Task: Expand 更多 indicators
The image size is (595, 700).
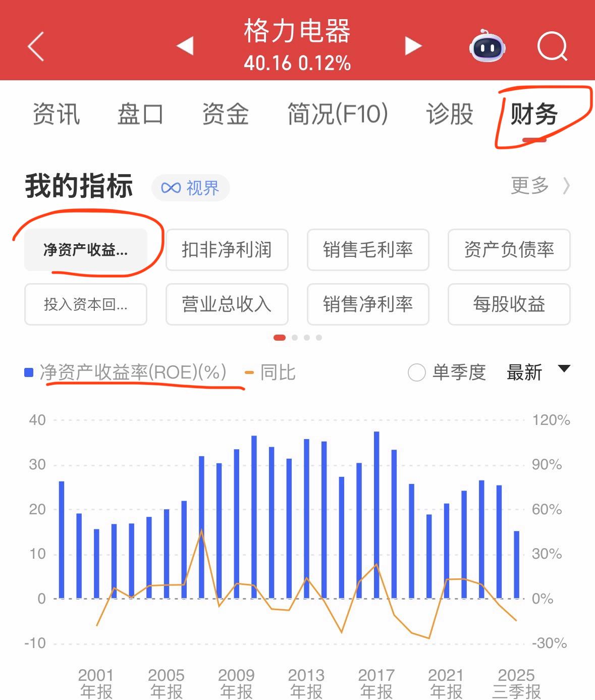Action: 535,185
